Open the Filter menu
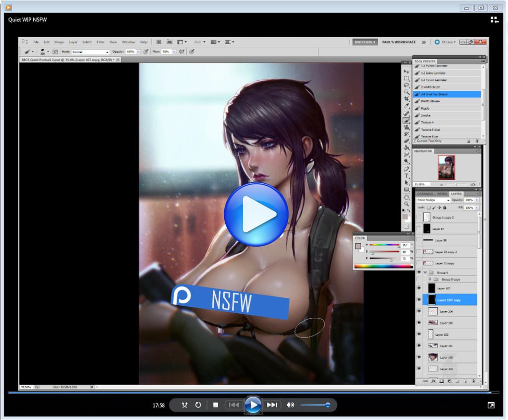 click(100, 42)
